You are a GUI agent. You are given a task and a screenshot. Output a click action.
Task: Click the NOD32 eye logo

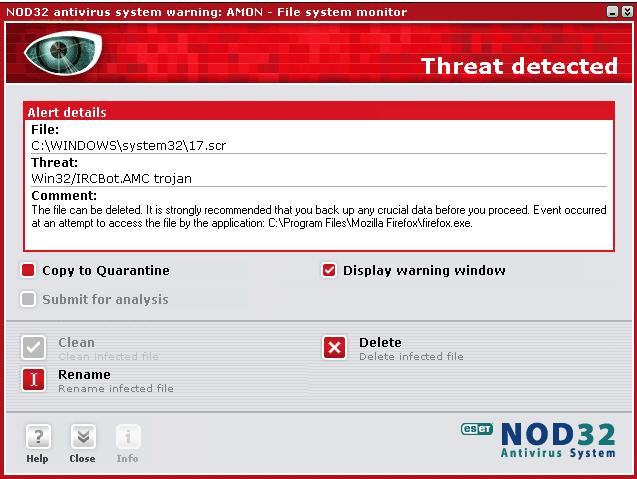click(x=63, y=53)
